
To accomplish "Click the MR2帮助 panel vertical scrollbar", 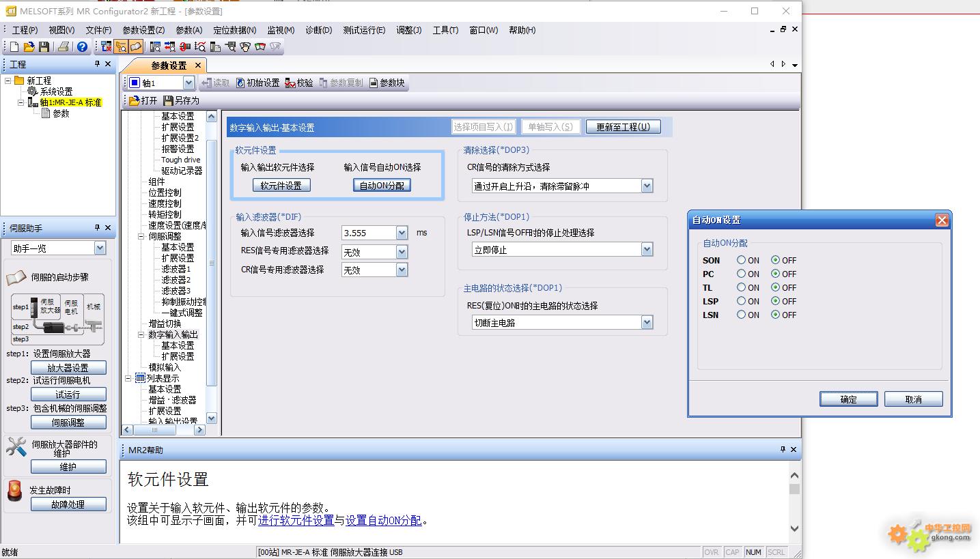I will tap(794, 501).
